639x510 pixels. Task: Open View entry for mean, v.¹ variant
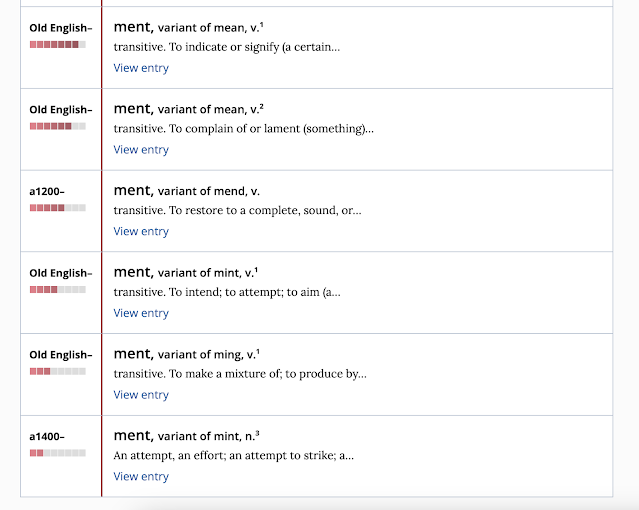141,68
